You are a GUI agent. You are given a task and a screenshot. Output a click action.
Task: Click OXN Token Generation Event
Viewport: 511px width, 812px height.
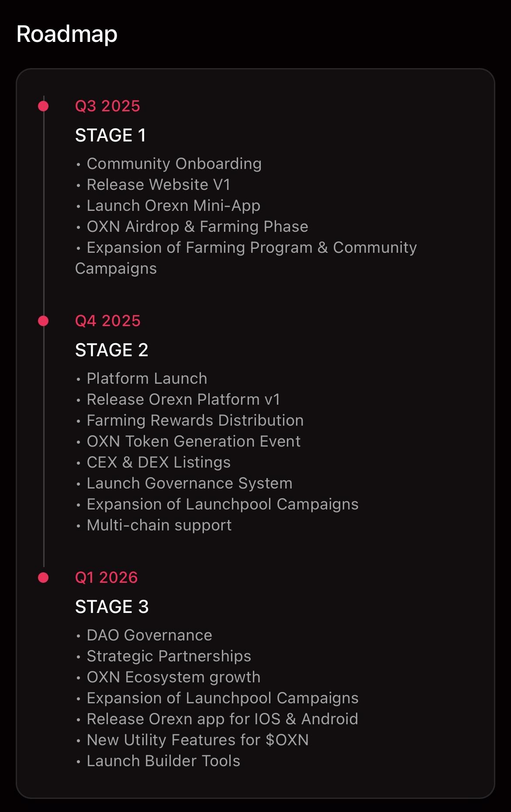(193, 441)
